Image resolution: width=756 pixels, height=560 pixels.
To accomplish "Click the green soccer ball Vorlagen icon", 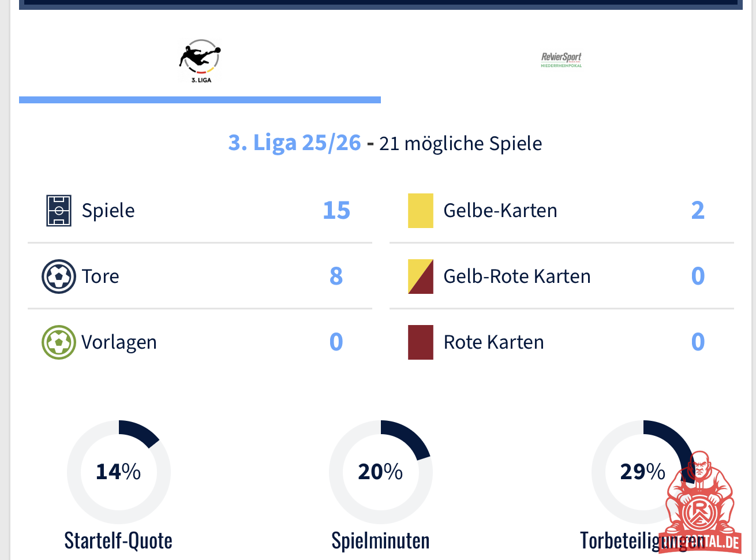I will point(59,342).
